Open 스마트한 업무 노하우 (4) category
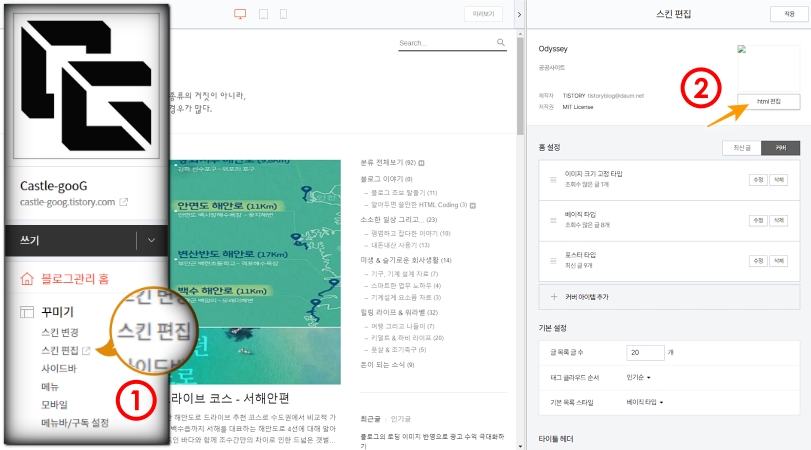 click(406, 286)
